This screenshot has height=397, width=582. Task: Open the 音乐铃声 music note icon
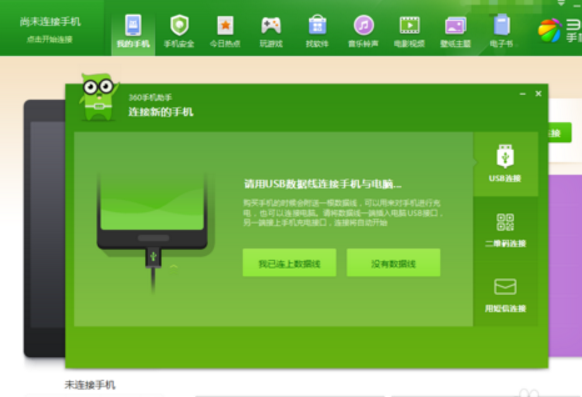363,25
